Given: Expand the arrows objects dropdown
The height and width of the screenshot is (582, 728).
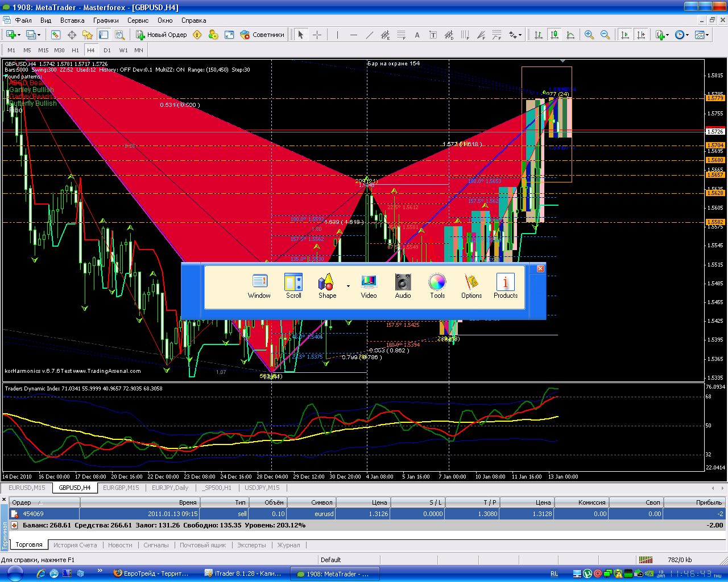Looking at the screenshot, I should tap(520, 35).
